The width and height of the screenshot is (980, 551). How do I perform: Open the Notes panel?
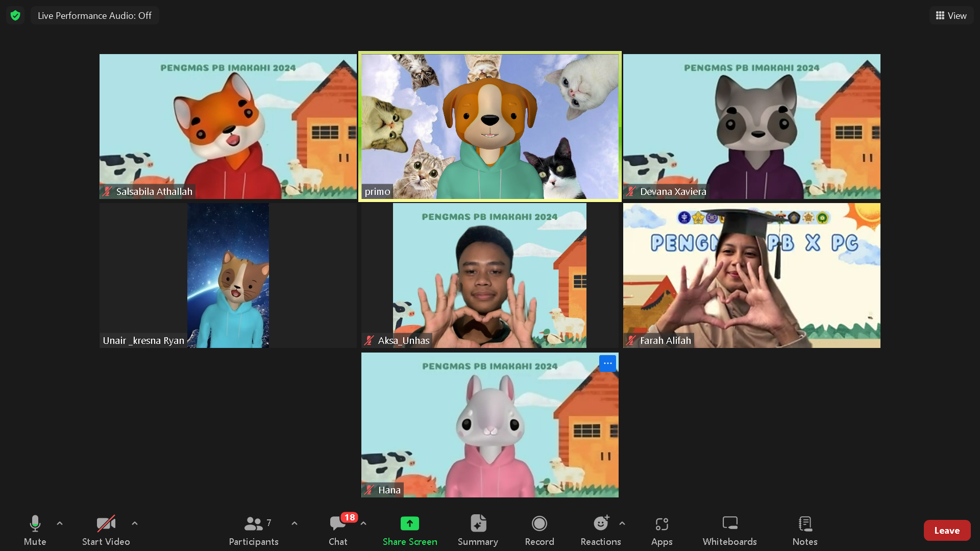point(805,530)
